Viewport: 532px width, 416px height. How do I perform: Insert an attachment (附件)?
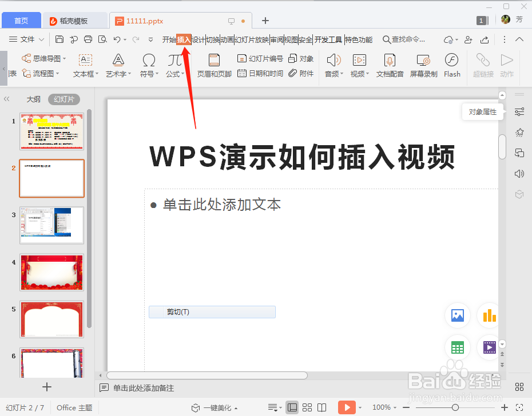(301, 73)
